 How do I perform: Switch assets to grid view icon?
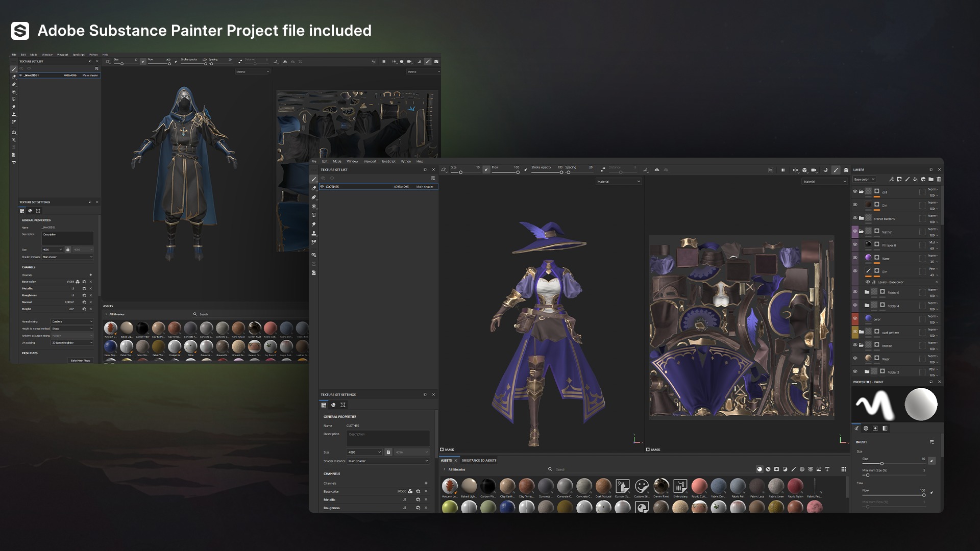pos(844,469)
